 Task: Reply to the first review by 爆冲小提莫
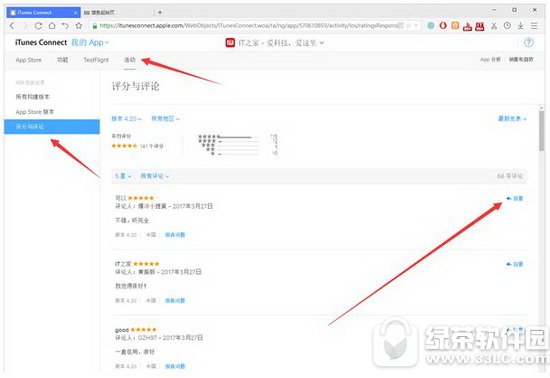(x=515, y=198)
